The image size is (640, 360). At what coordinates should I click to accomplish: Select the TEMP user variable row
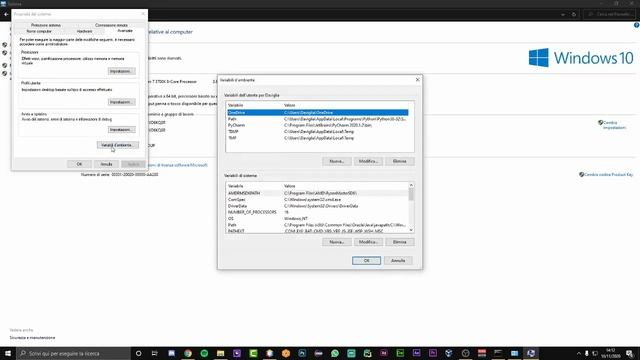point(318,131)
